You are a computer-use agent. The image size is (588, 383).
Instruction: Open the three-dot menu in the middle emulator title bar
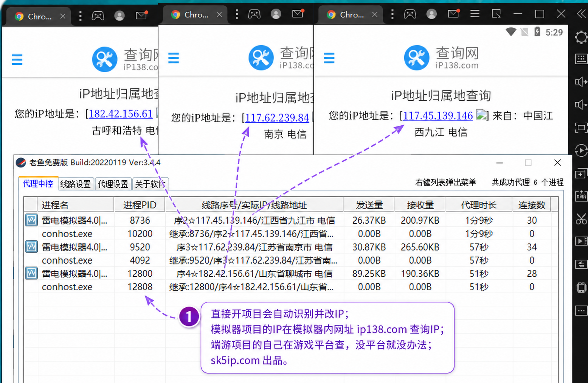(x=237, y=14)
